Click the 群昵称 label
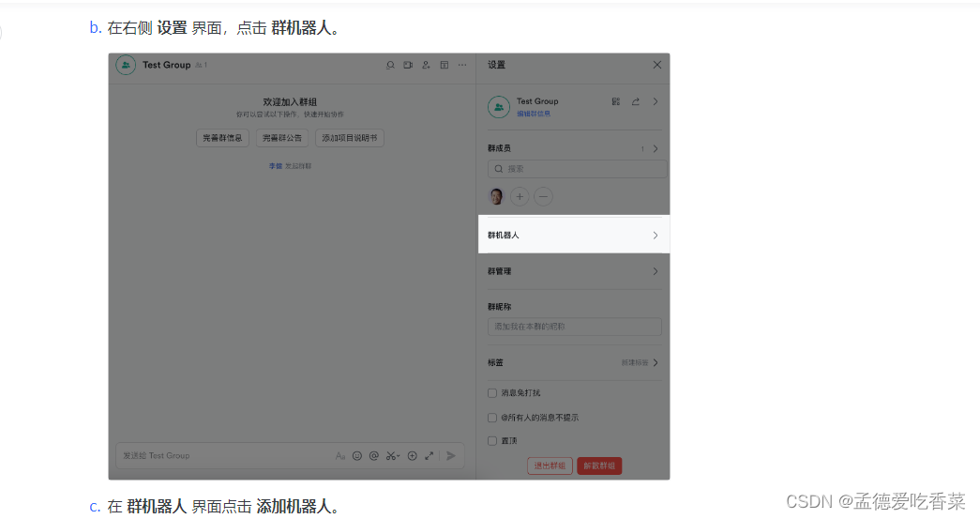 499,307
